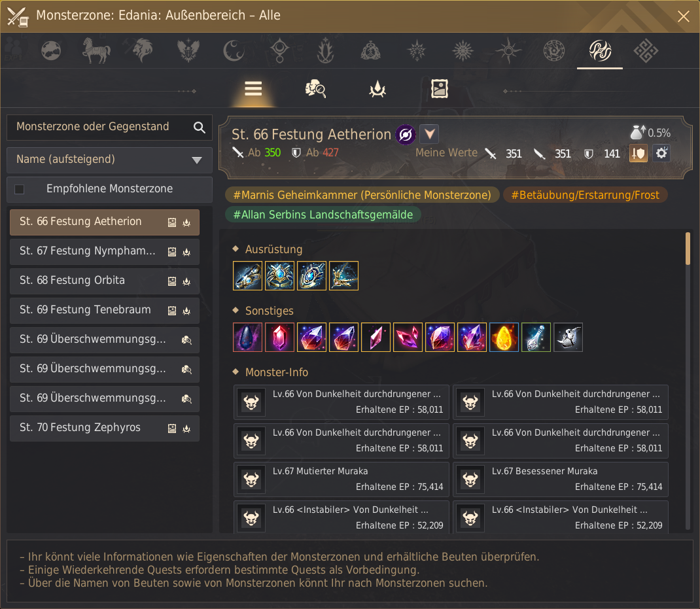700x609 pixels.
Task: Switch to the crown spire view tab
Action: click(x=377, y=89)
